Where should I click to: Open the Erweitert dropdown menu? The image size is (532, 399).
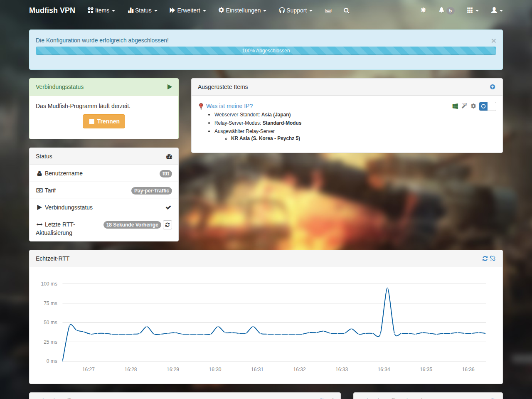click(x=188, y=10)
